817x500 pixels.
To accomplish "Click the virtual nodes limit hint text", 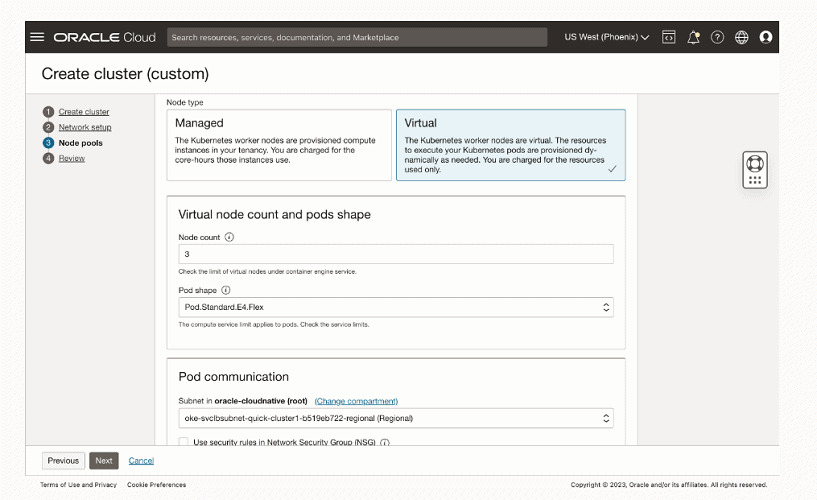I will pyautogui.click(x=267, y=271).
